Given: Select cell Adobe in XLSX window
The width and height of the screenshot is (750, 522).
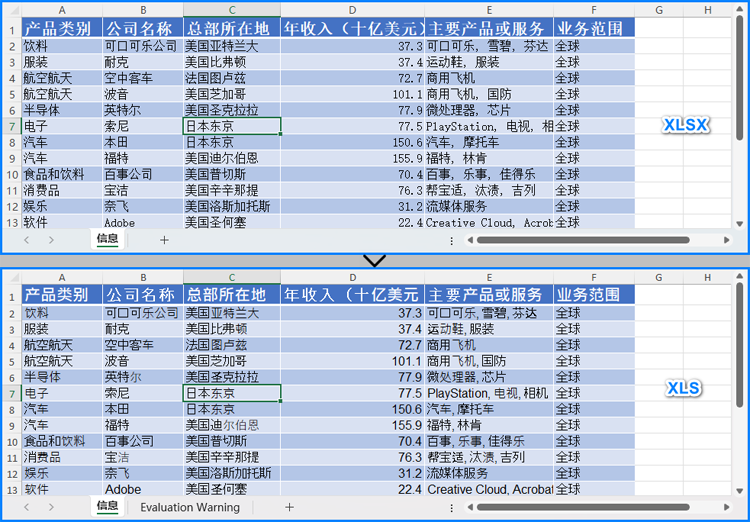Looking at the screenshot, I should pos(143,222).
